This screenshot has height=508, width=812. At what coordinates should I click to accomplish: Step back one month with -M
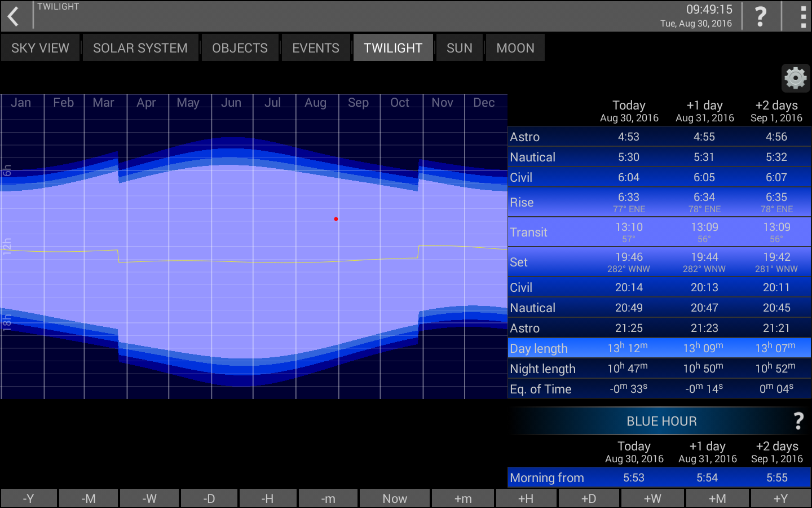coord(89,498)
